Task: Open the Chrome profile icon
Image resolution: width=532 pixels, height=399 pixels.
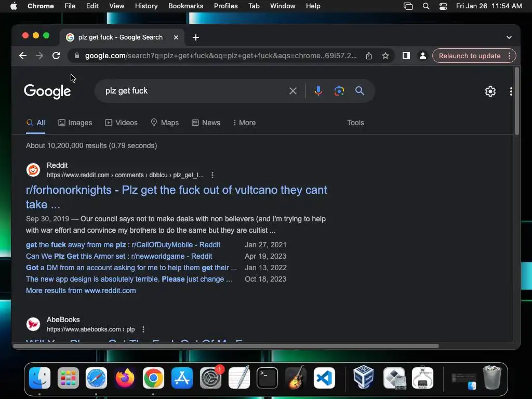Action: 423,56
